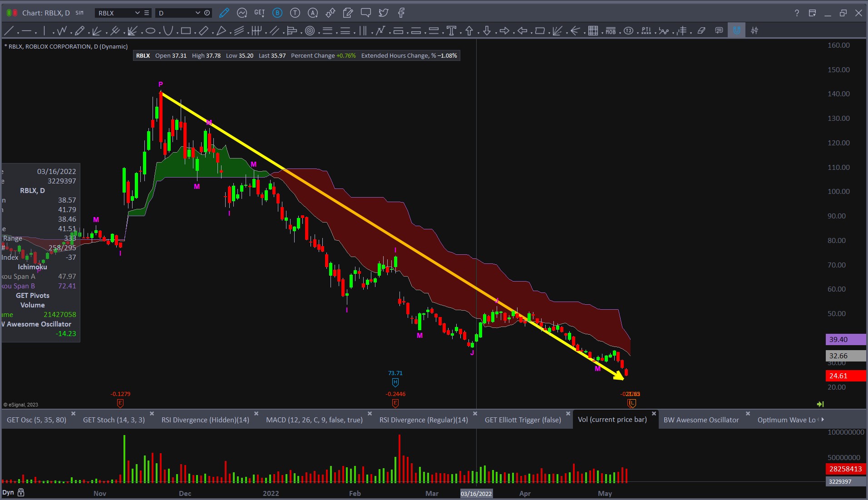Screen dimensions: 868x500
Task: Click the circled B icon
Action: pyautogui.click(x=277, y=13)
